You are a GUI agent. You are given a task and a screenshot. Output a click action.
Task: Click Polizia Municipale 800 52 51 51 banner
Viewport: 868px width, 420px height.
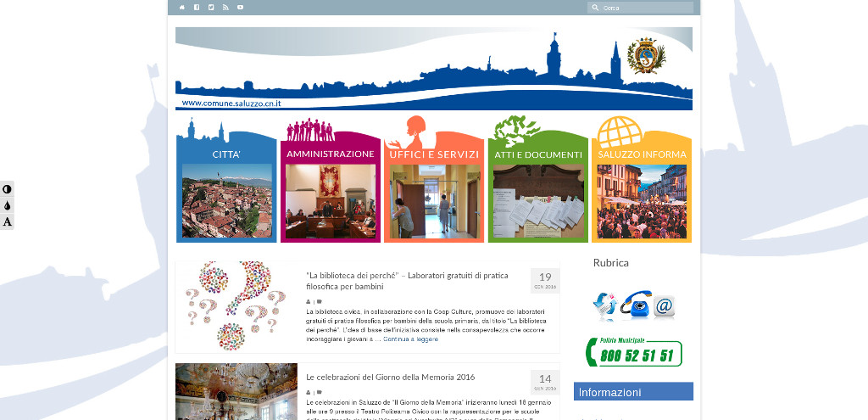tap(634, 352)
